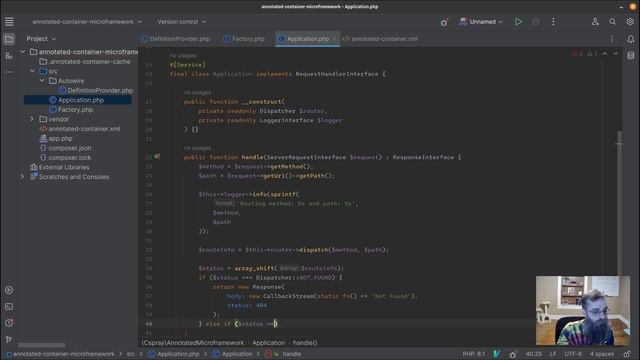Screen dimensions: 640x360
Task: Open the Notifications bell
Action: [631, 39]
